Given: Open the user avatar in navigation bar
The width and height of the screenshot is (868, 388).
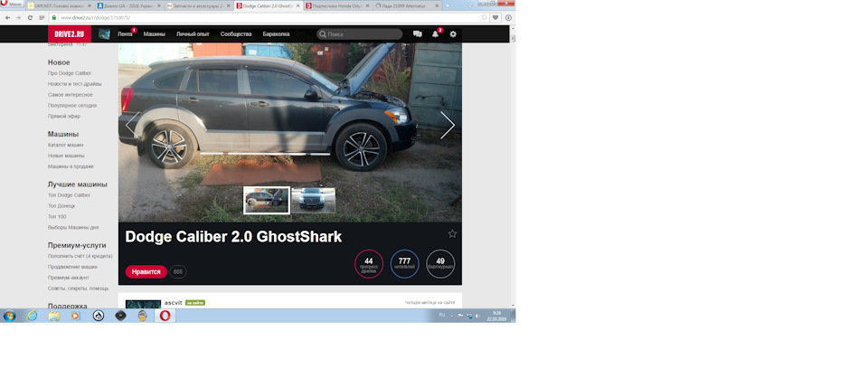Looking at the screenshot, I should 104,33.
